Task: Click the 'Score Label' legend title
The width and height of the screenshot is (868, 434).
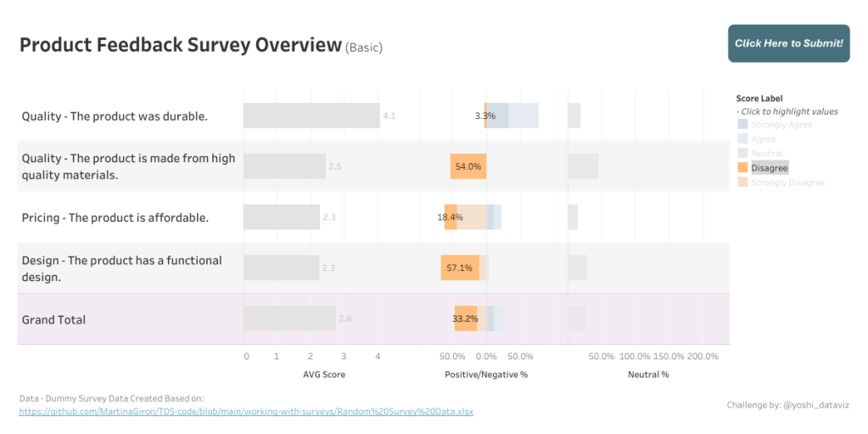Action: [759, 99]
